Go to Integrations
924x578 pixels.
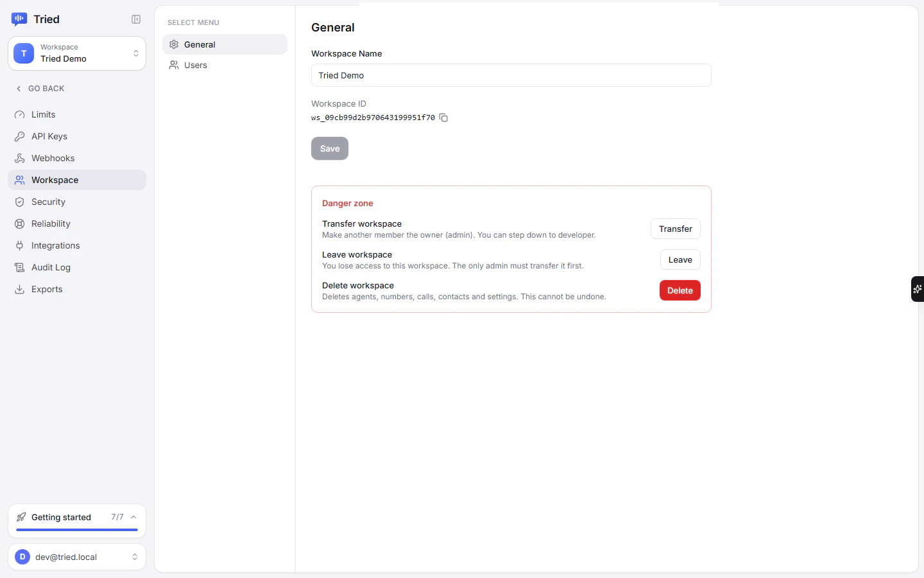click(77, 245)
